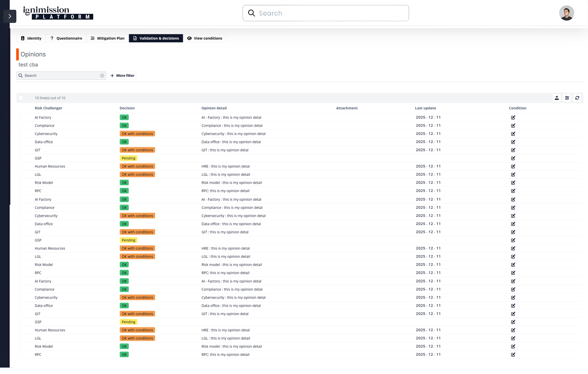Click the magnifier icon in top search
This screenshot has height=374, width=588.
tap(252, 13)
